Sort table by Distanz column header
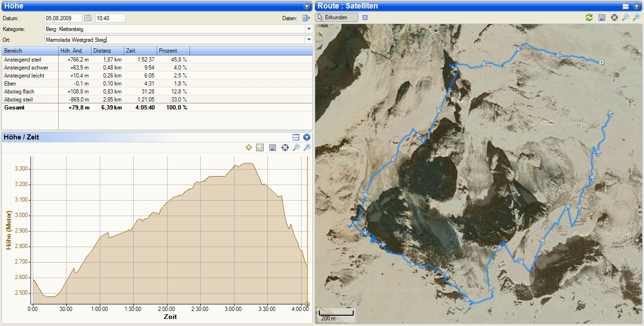 (107, 51)
